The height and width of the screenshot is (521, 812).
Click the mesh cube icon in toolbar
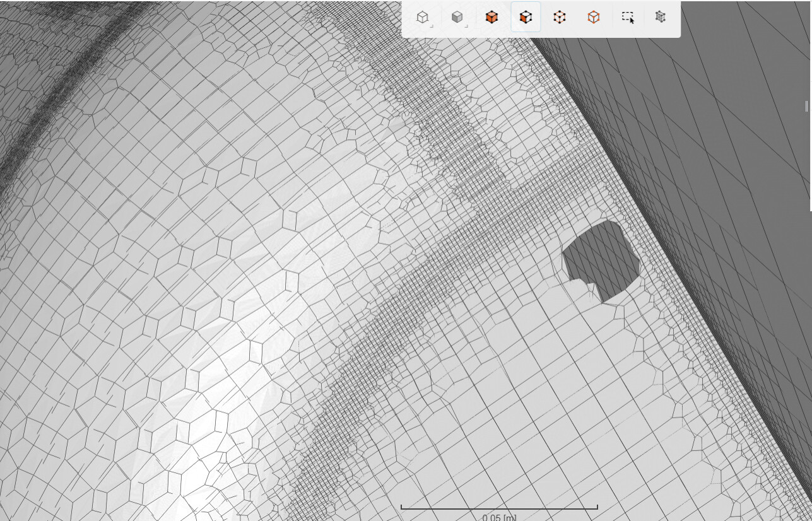(x=661, y=18)
